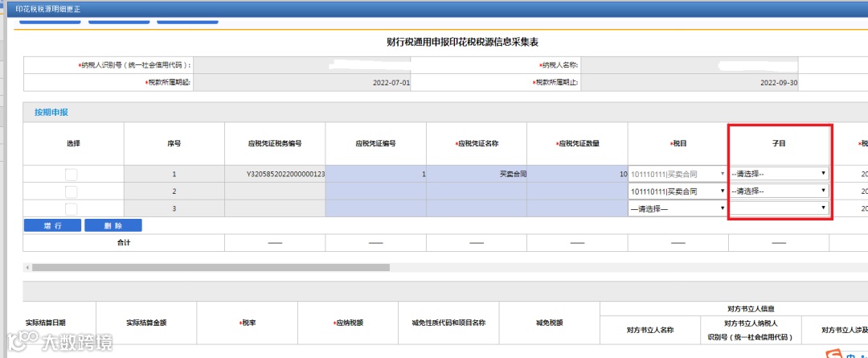This screenshot has width=868, height=358.
Task: Click the 对方书立人名称 column header
Action: pyautogui.click(x=650, y=330)
